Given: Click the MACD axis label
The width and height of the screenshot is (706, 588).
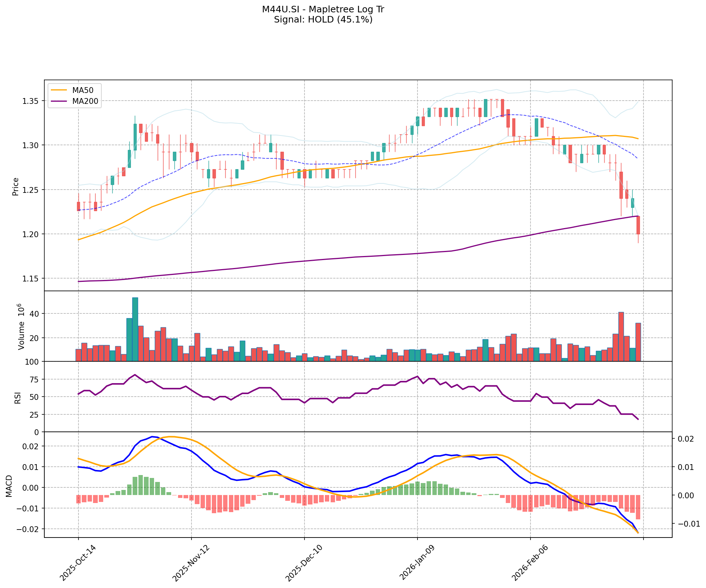Looking at the screenshot, I should [x=9, y=486].
